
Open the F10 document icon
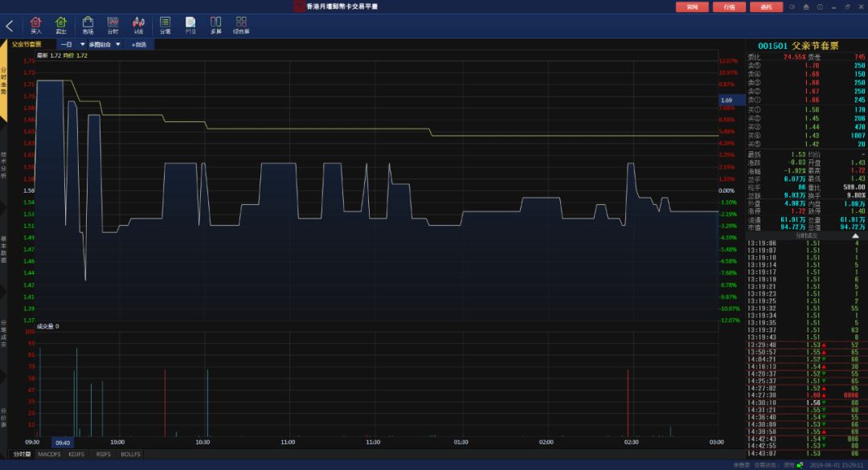pyautogui.click(x=190, y=25)
